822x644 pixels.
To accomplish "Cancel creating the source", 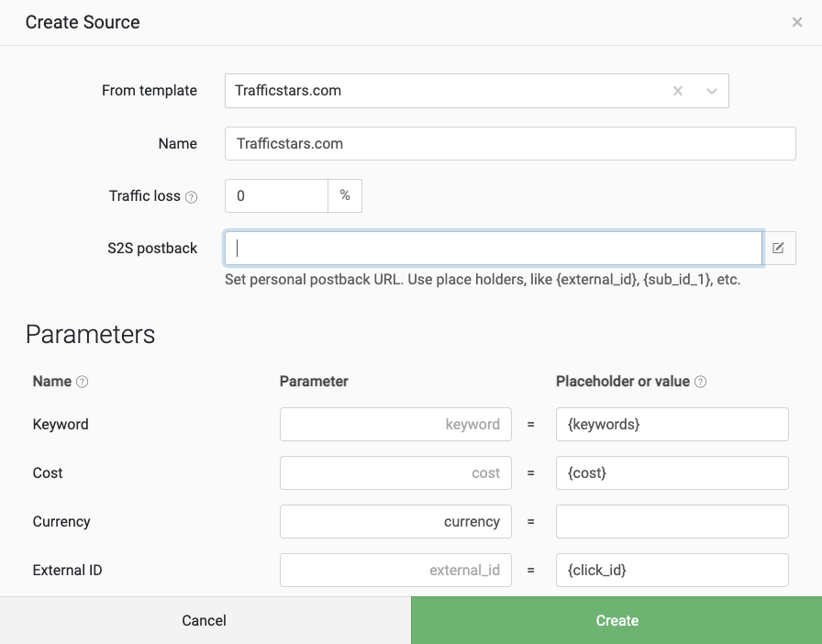I will 205,620.
